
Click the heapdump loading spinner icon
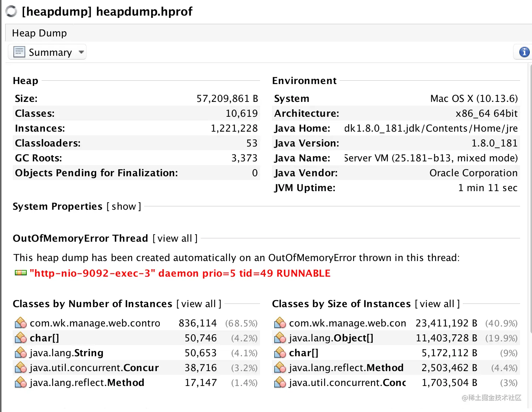click(12, 12)
